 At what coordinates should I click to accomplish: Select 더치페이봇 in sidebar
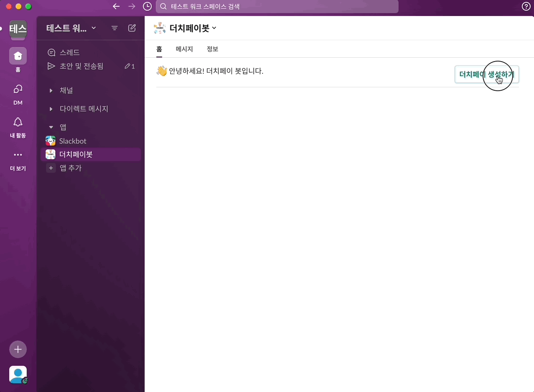coord(91,154)
